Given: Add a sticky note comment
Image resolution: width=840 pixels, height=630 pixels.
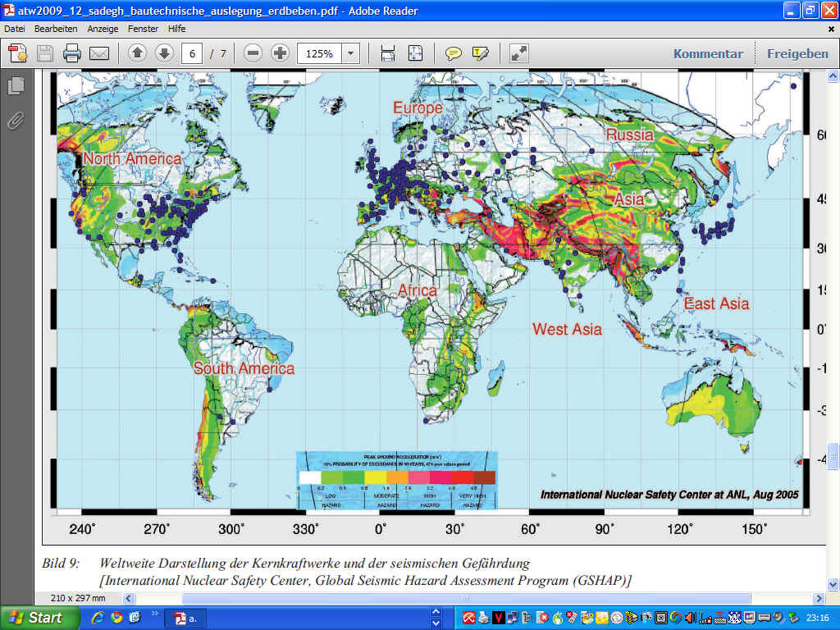Looking at the screenshot, I should 453,53.
